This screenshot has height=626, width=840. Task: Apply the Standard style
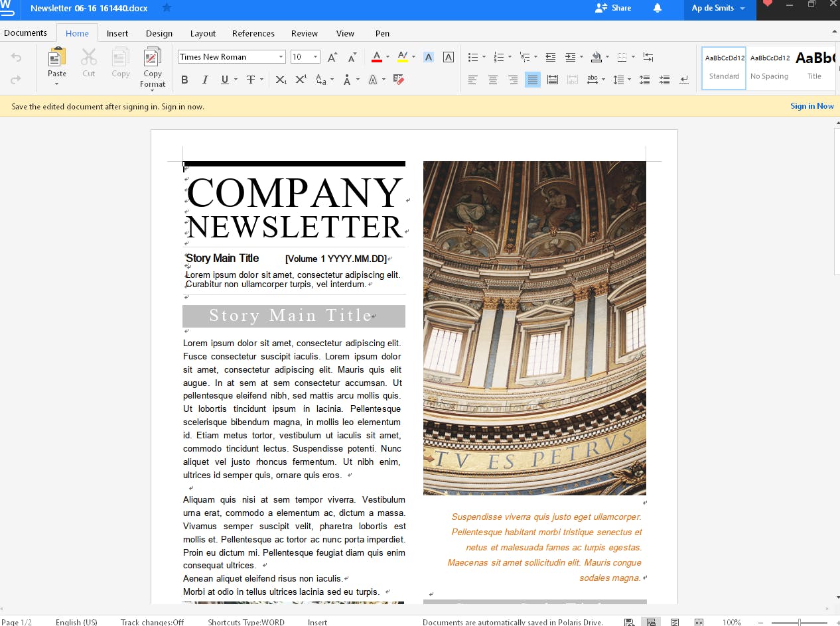coord(724,68)
